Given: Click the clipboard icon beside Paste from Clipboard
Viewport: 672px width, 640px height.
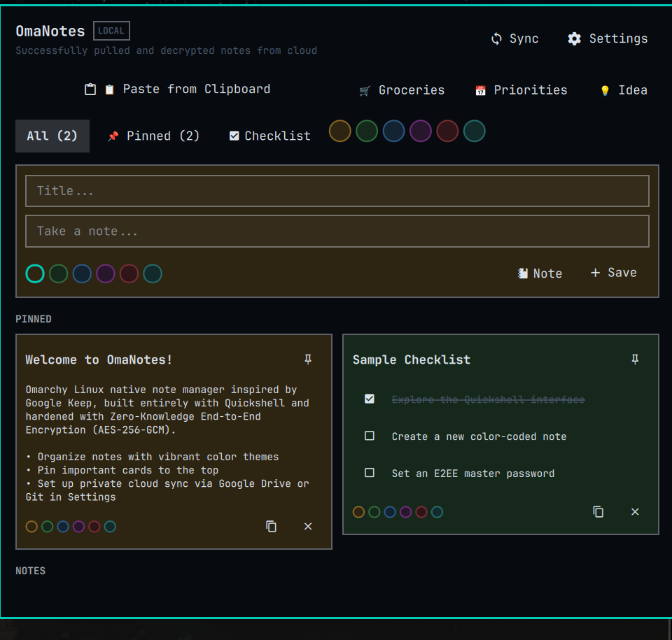Looking at the screenshot, I should tap(90, 90).
